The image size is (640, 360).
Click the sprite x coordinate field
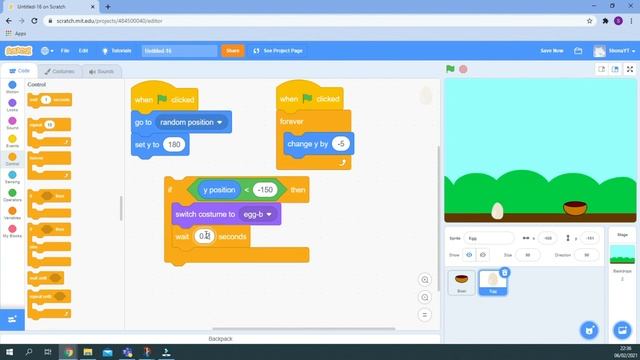click(547, 238)
